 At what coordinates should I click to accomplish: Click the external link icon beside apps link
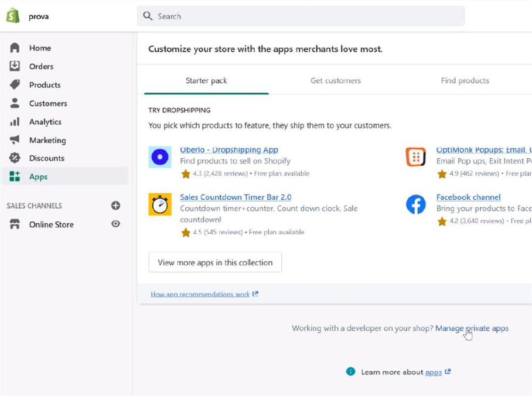pos(448,371)
